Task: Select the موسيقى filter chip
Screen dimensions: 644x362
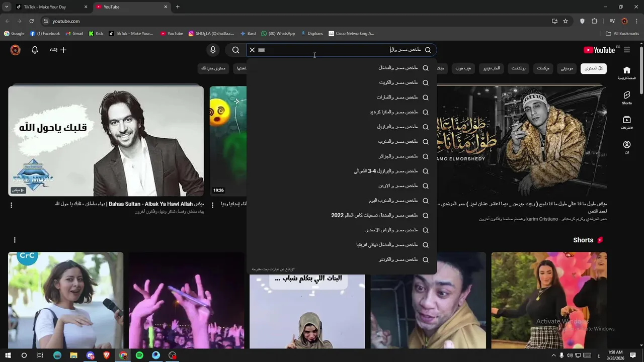Action: pos(567,68)
